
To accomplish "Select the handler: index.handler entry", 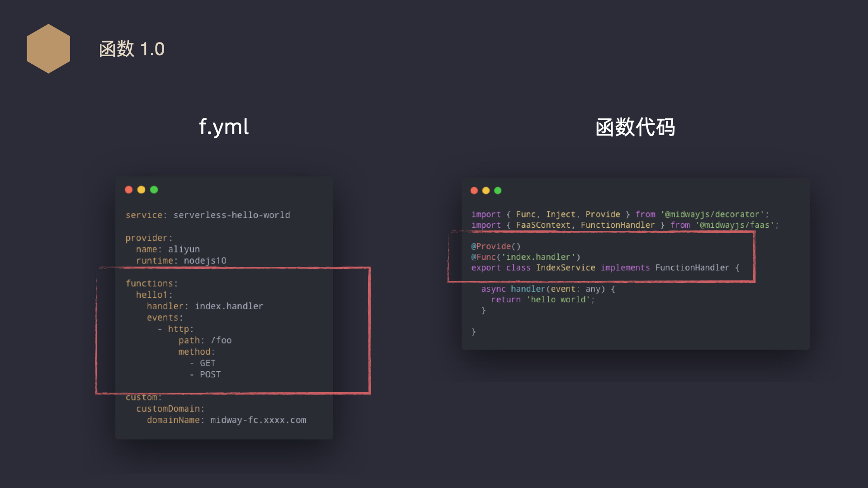I will tap(203, 305).
